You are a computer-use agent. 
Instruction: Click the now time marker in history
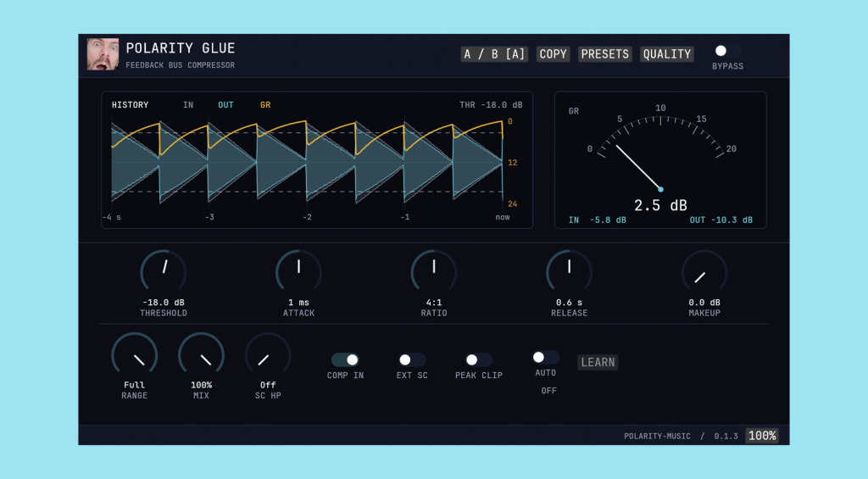pyautogui.click(x=503, y=217)
